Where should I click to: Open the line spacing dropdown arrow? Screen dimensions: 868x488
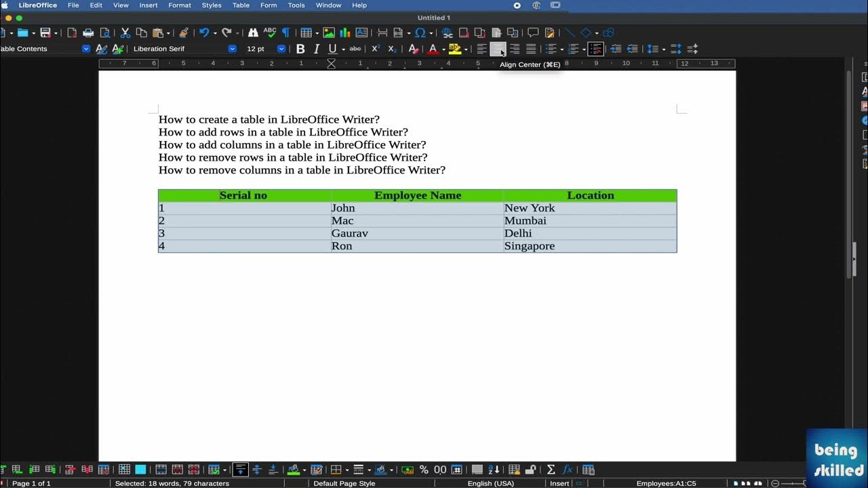click(x=663, y=49)
